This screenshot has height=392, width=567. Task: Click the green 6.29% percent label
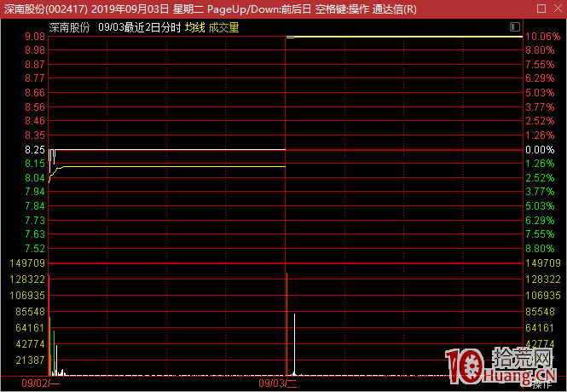coord(540,221)
